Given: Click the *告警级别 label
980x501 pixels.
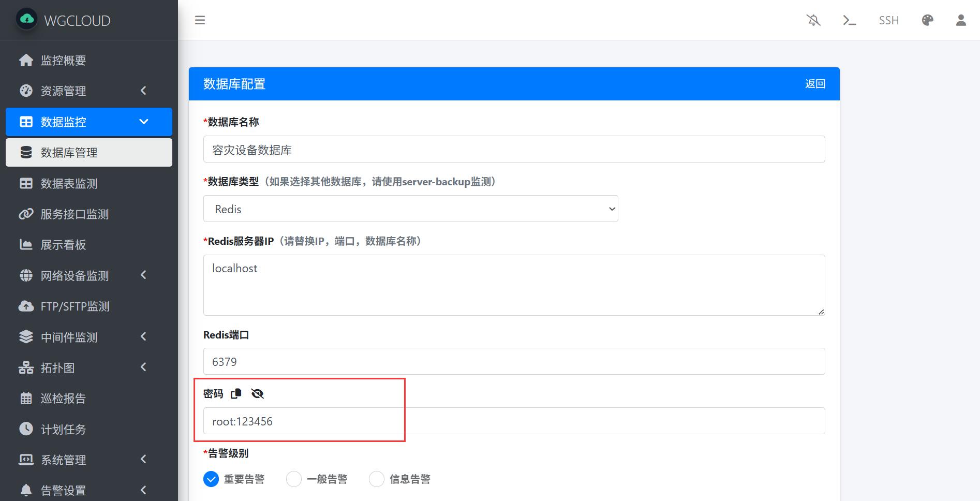Looking at the screenshot, I should (x=226, y=453).
